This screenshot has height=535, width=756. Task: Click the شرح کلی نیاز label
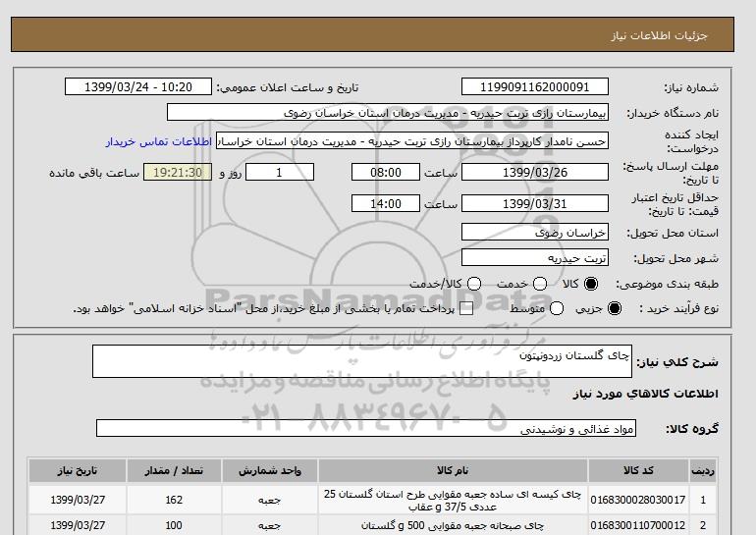point(677,362)
